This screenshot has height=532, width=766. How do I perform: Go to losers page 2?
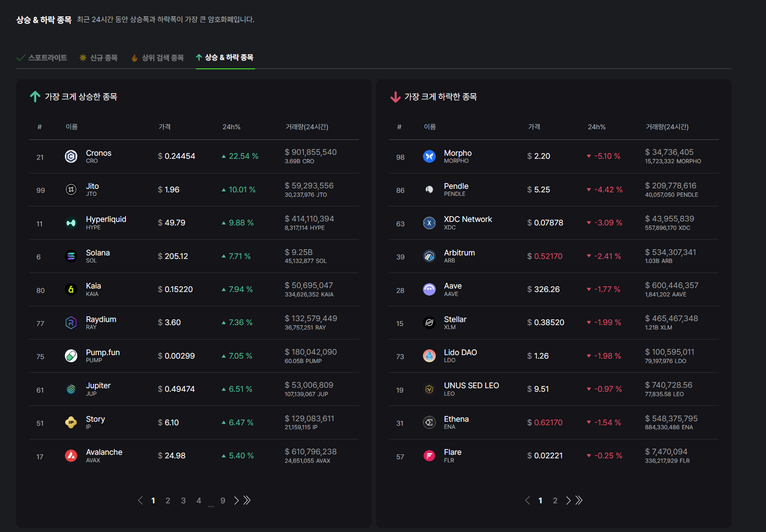(x=555, y=500)
